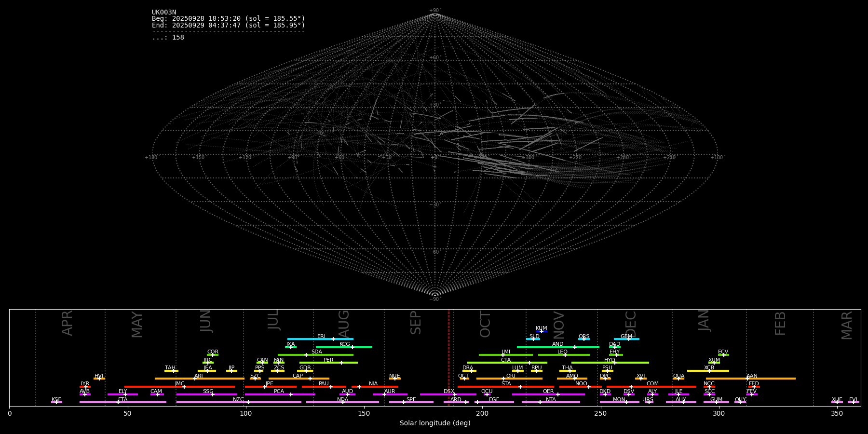Viewport: 868px width, 434px height.
Task: Select the Beg: 20250928 18:53:20 line
Action: [229, 19]
